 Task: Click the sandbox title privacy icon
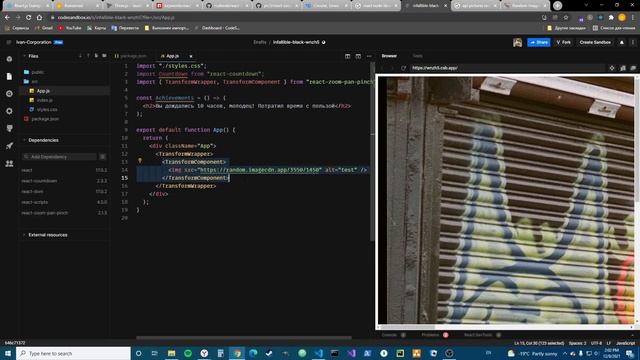(x=324, y=42)
